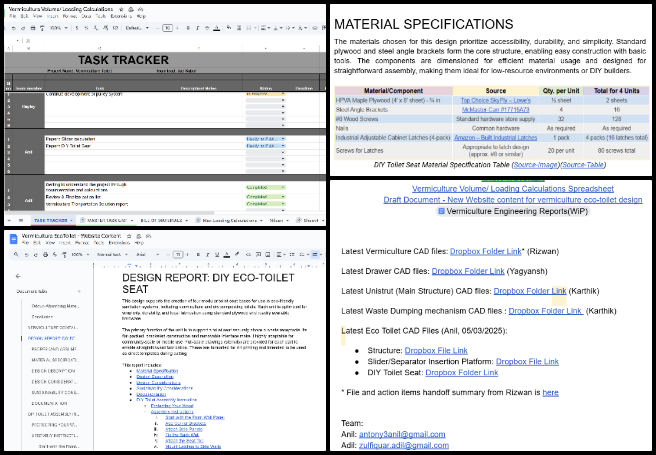
Task: Open zoom dropdown in Docs toolbar
Action: [80, 255]
